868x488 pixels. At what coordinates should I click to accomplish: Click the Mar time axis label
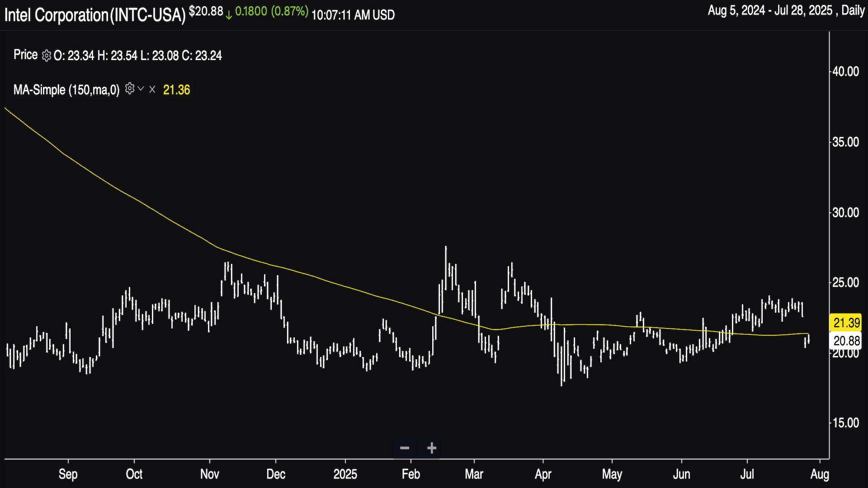474,474
